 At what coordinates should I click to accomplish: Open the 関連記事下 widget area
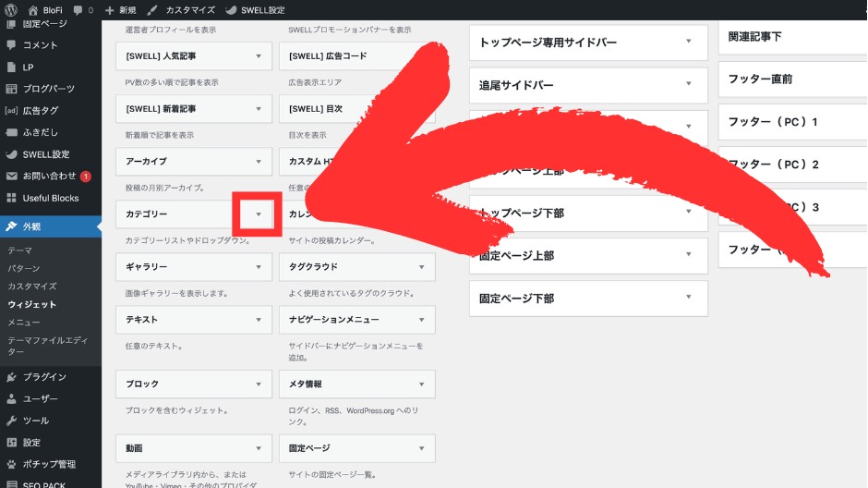tap(792, 37)
